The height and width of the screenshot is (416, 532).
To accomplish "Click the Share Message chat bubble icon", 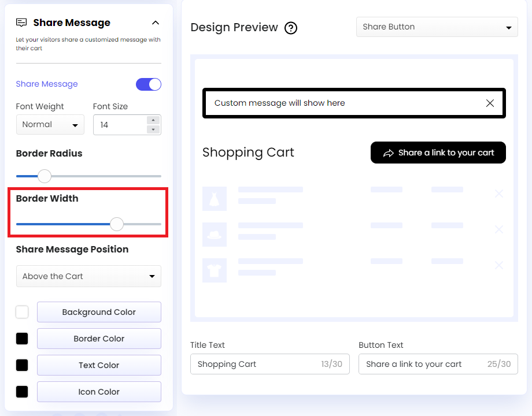I will [x=21, y=22].
